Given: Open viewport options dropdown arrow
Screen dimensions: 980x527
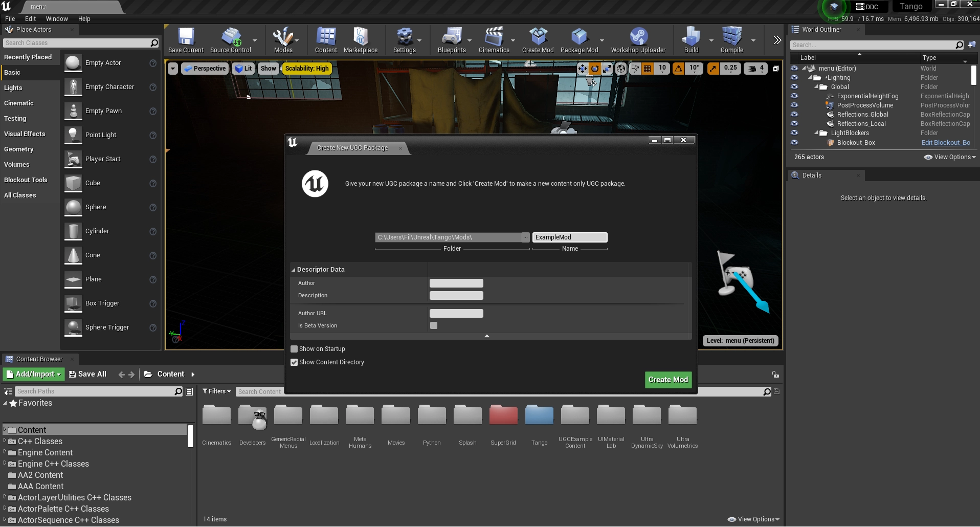Looking at the screenshot, I should coord(173,69).
